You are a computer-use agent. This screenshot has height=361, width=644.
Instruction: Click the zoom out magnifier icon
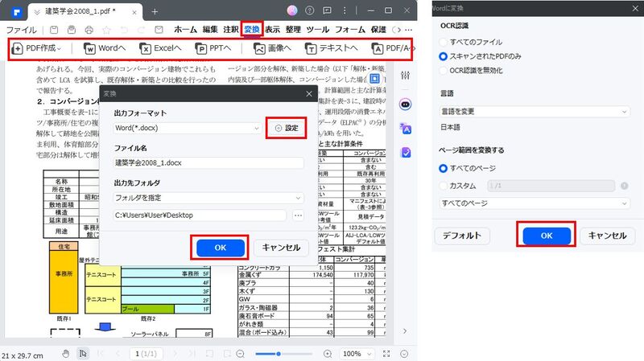click(x=241, y=354)
